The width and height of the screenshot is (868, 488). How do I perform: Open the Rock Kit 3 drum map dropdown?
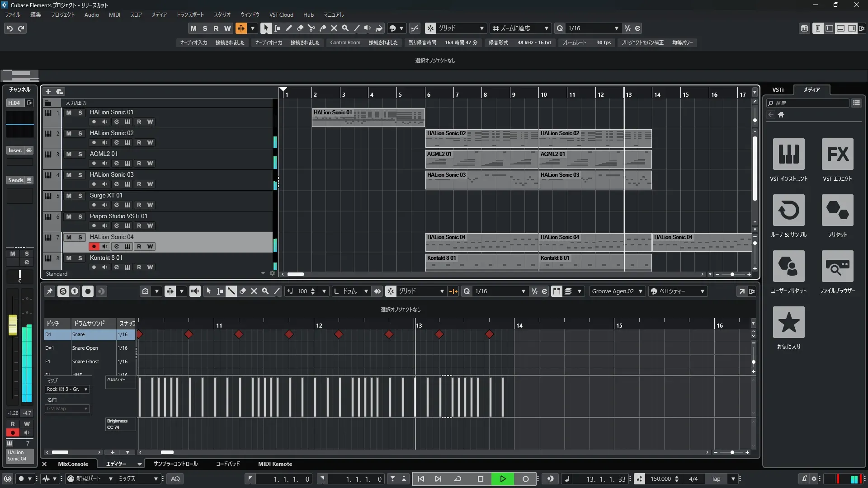pos(67,389)
